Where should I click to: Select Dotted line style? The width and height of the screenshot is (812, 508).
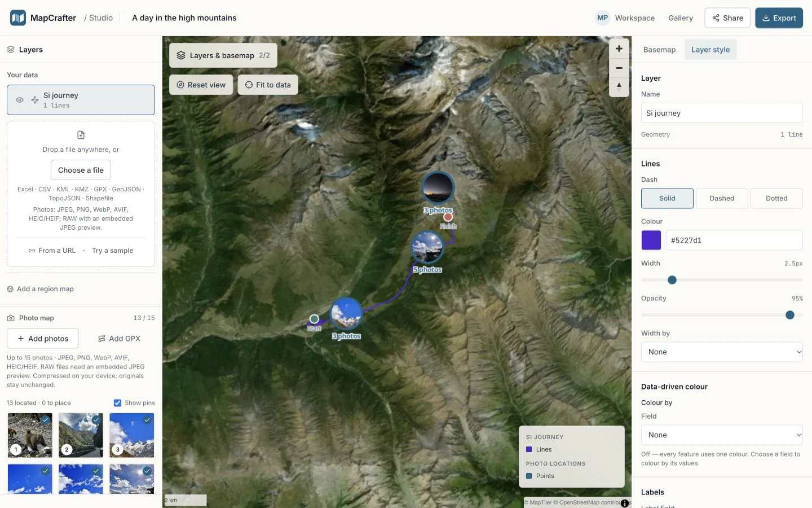pyautogui.click(x=776, y=198)
